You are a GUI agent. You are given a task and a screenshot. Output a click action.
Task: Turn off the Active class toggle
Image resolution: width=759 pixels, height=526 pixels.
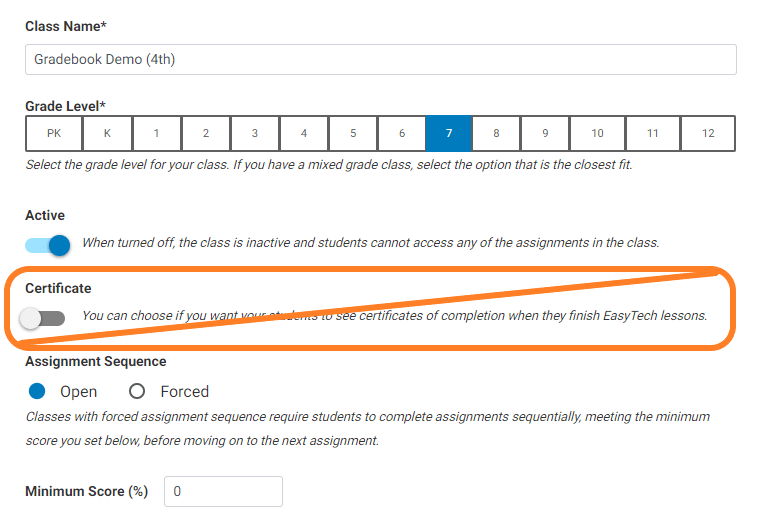pos(47,245)
